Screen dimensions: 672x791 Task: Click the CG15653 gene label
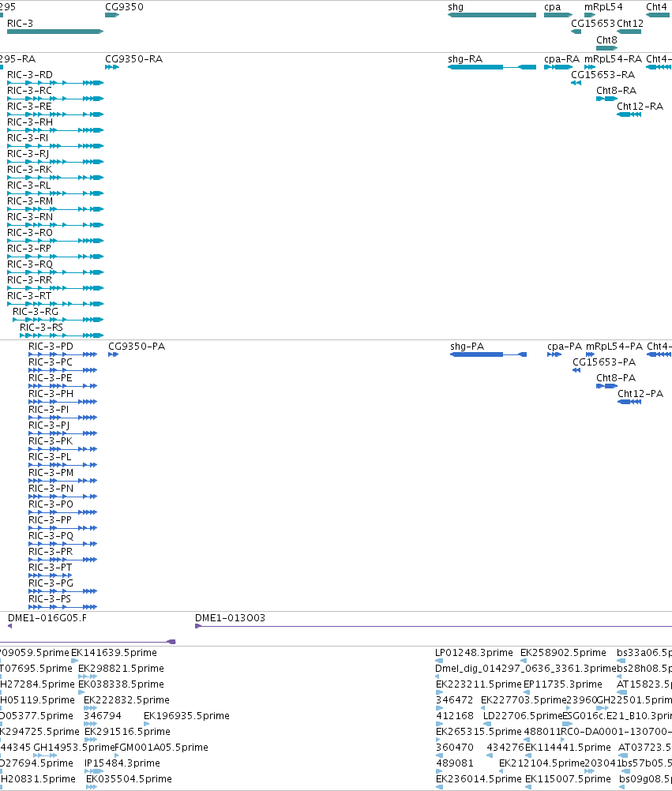click(593, 24)
